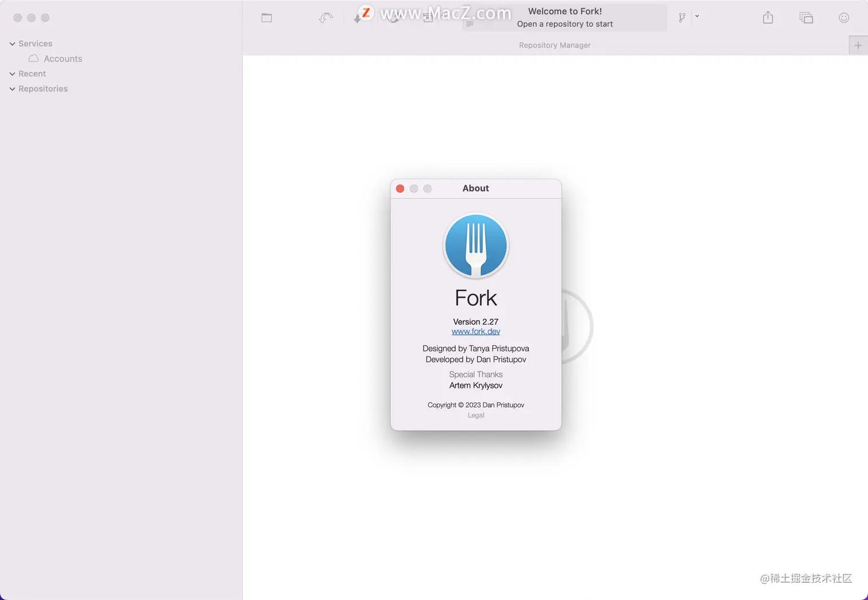This screenshot has width=868, height=600.
Task: Close the About window
Action: (400, 189)
